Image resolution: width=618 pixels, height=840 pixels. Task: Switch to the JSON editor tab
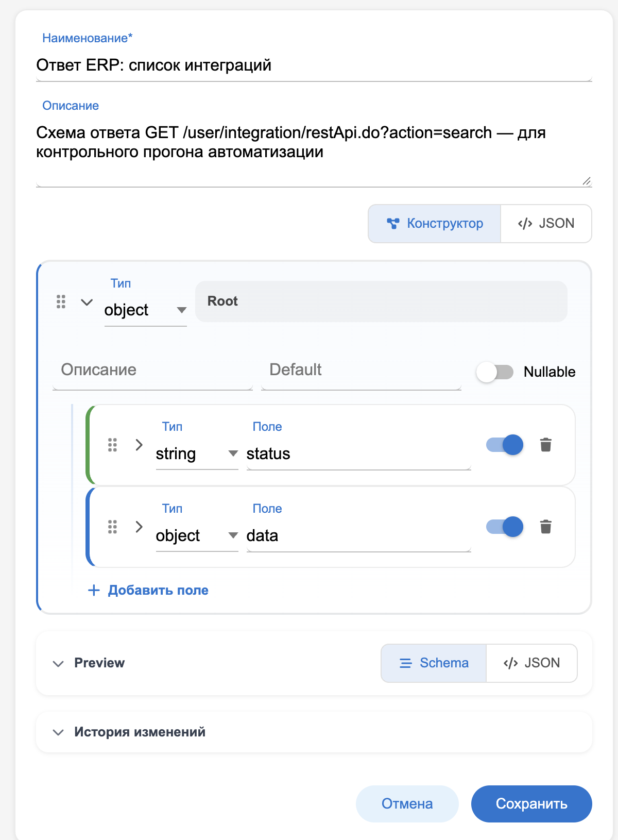point(546,224)
